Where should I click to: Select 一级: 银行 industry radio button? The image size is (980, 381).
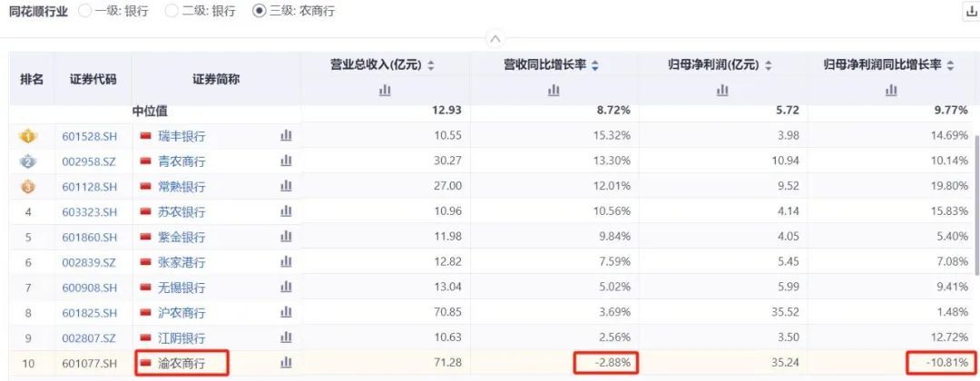85,11
